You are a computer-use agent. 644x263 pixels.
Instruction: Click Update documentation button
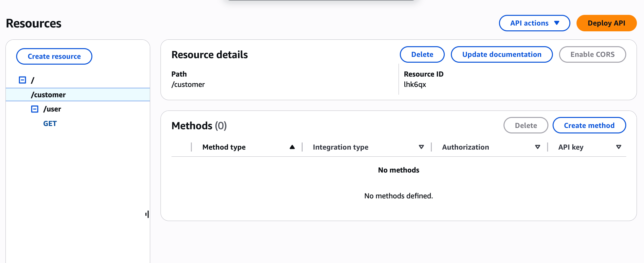point(501,55)
